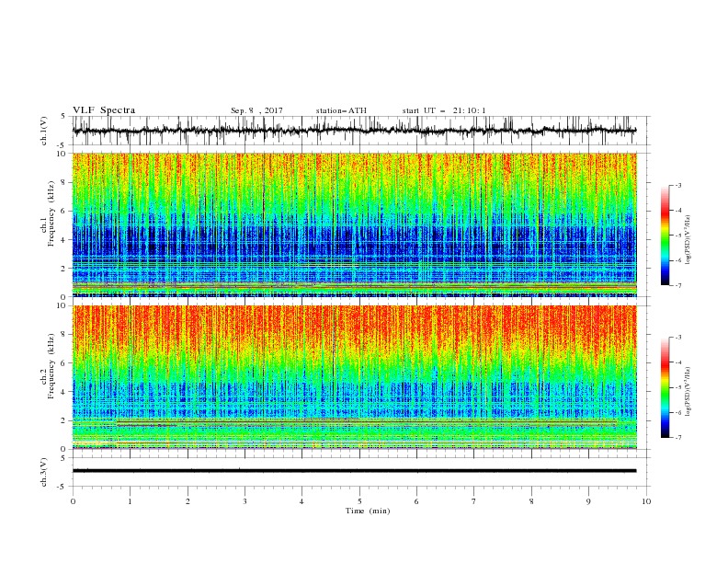This screenshot has height=563, width=728.
Task: Click the lower 'log(PSD)(V²/Hz)' colorbar label
Action: point(688,392)
